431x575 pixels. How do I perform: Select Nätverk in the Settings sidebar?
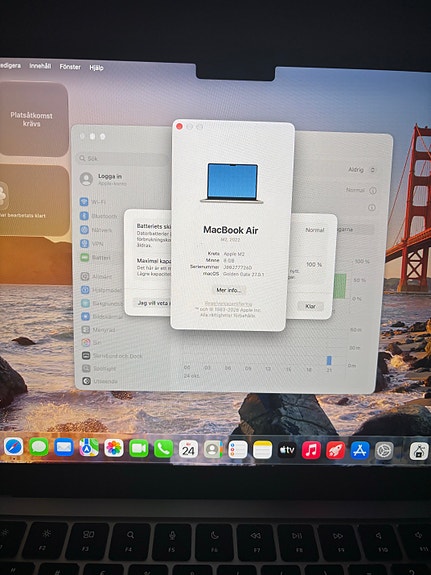click(96, 230)
